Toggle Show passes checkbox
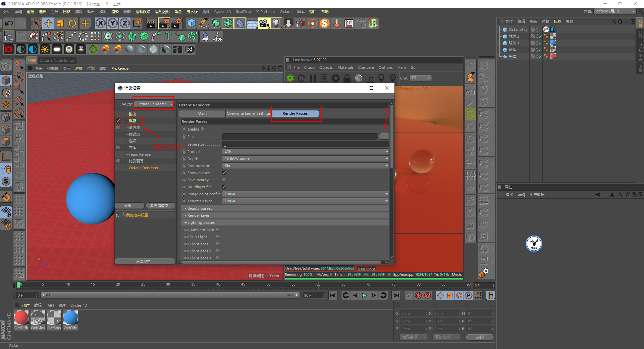The image size is (644, 349). tap(224, 173)
